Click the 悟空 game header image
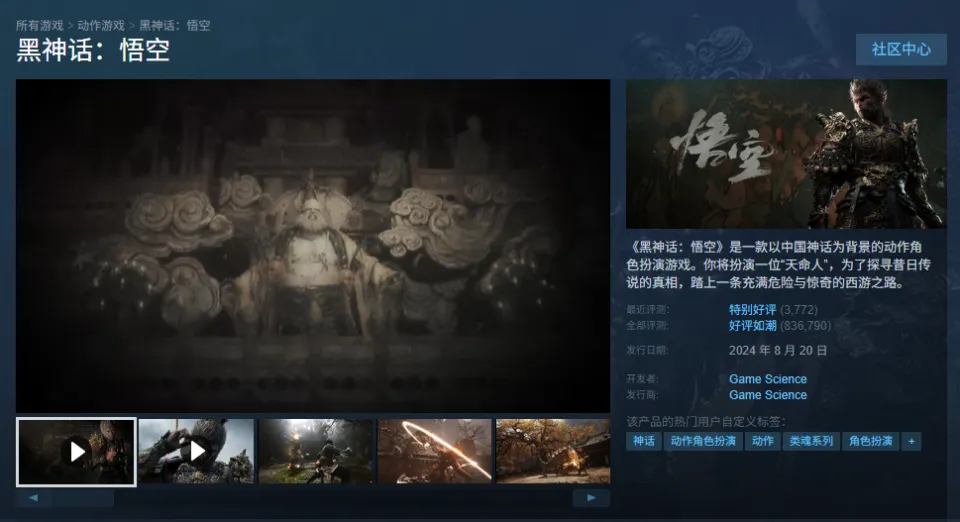This screenshot has width=960, height=522. pos(786,154)
